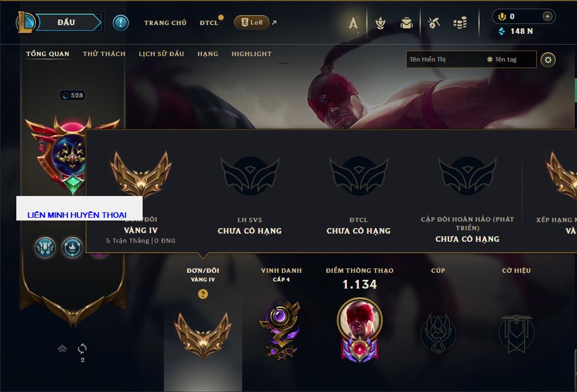This screenshot has width=577, height=392.
Task: Expand the double chevron under banner
Action: [x=62, y=348]
